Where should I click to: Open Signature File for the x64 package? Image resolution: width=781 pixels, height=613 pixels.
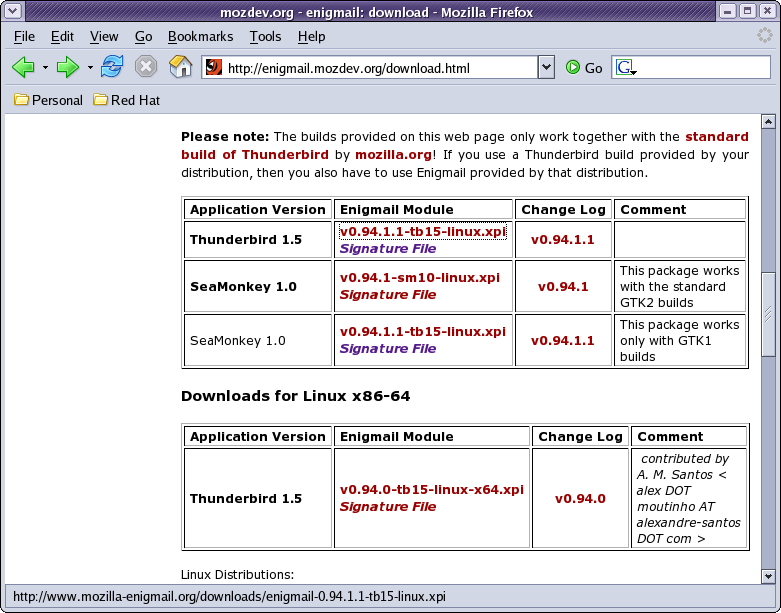click(x=388, y=506)
